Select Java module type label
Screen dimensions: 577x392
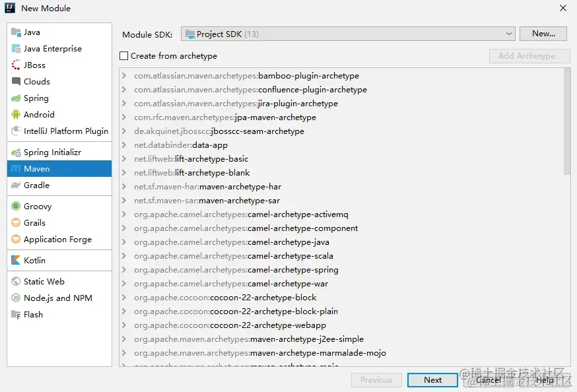pyautogui.click(x=32, y=32)
